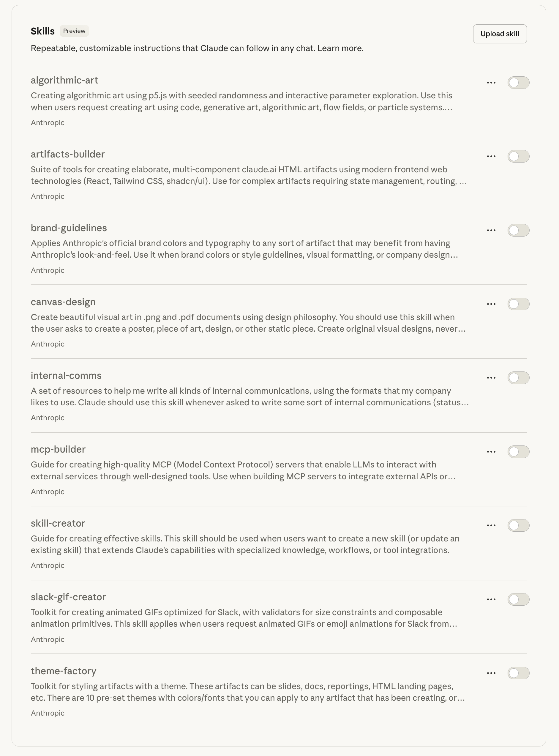This screenshot has height=756, width=559.
Task: Turn on the slack-gif-creator skill
Action: pyautogui.click(x=518, y=599)
